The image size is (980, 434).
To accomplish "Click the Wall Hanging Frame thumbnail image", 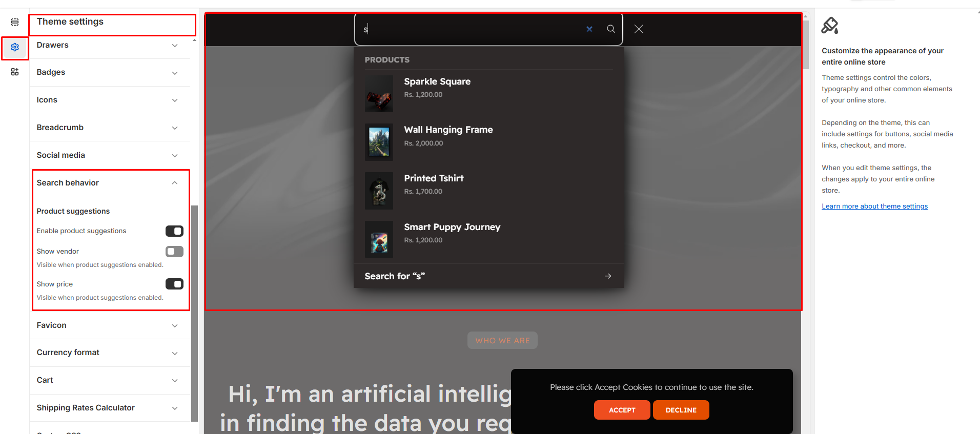I will [379, 142].
